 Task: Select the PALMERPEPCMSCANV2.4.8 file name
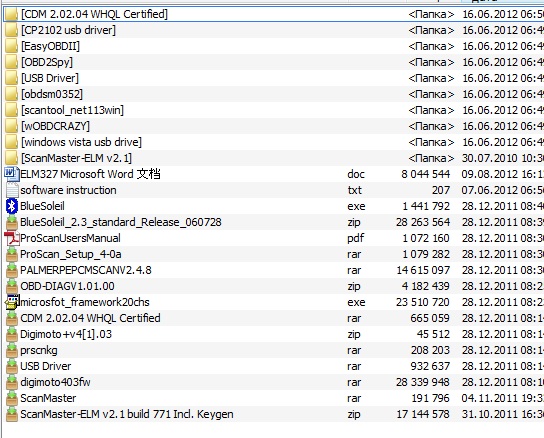[86, 270]
